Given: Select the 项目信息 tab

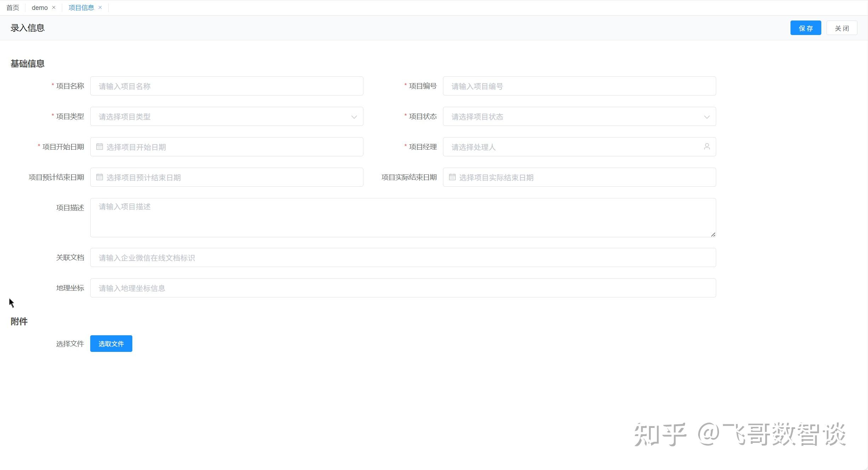Looking at the screenshot, I should (x=81, y=8).
